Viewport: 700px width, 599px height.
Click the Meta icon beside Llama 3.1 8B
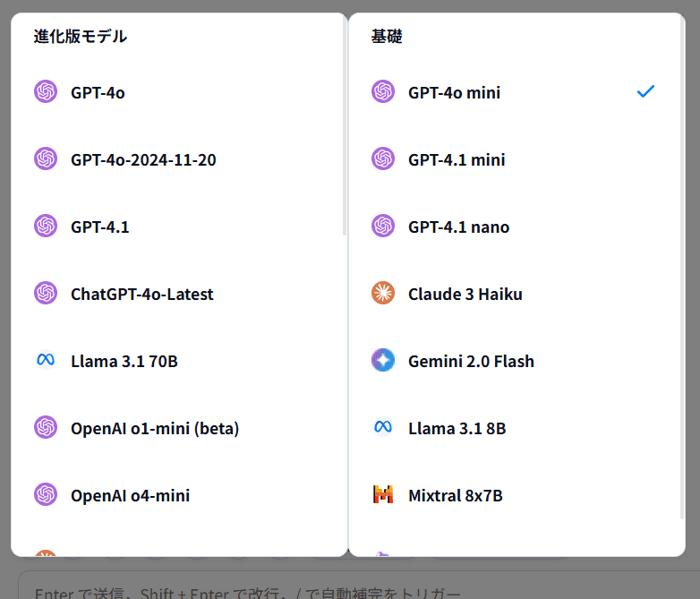pyautogui.click(x=383, y=427)
